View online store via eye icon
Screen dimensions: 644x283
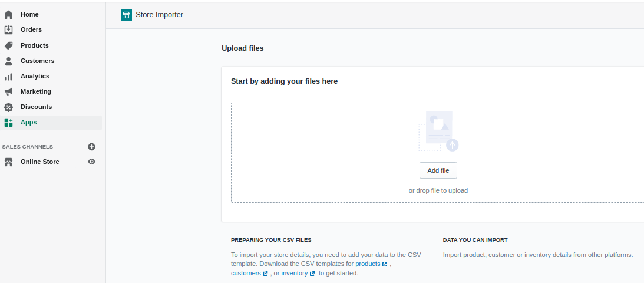pos(91,162)
